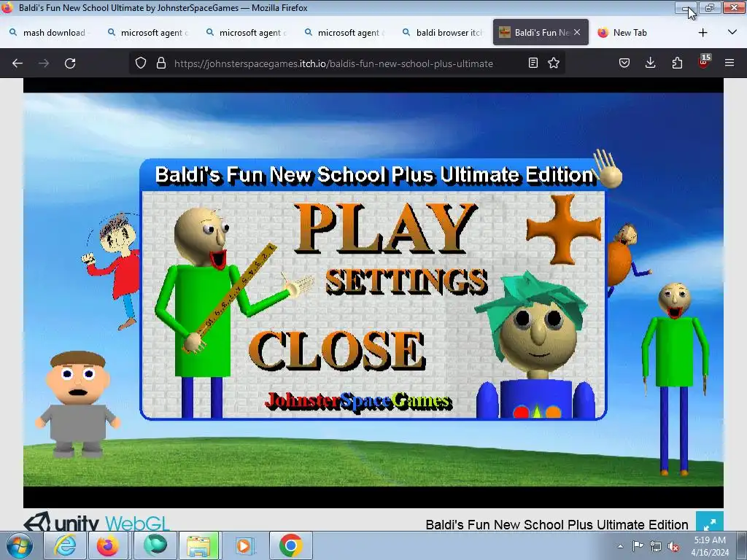Click the site security padlock icon
This screenshot has width=747, height=560.
(161, 63)
